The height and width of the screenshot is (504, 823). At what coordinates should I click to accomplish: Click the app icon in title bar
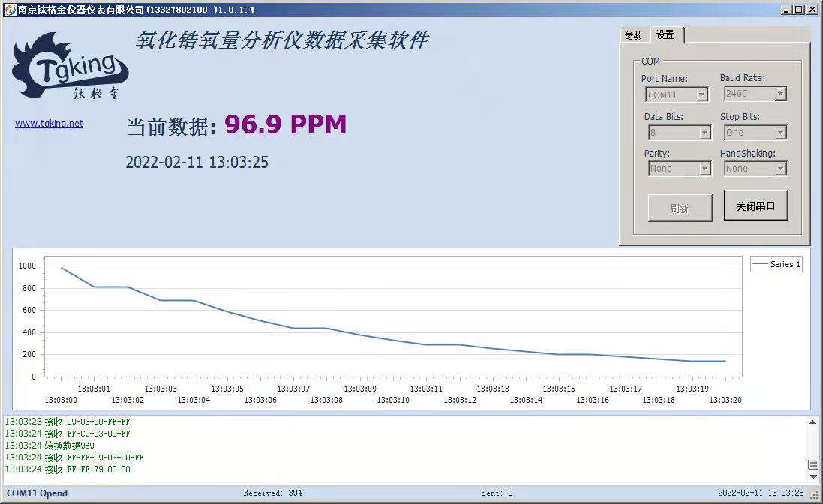pos(9,9)
